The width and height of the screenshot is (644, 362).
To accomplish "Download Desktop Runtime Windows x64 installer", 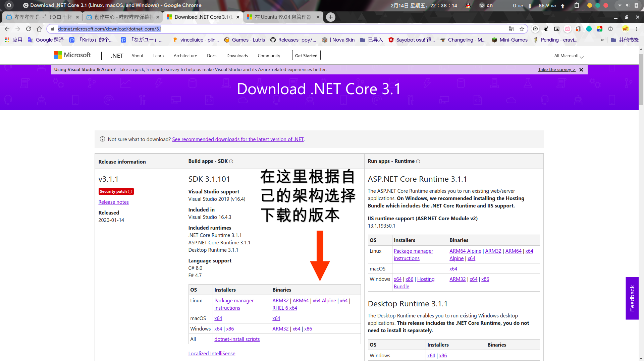I will pyautogui.click(x=431, y=356).
